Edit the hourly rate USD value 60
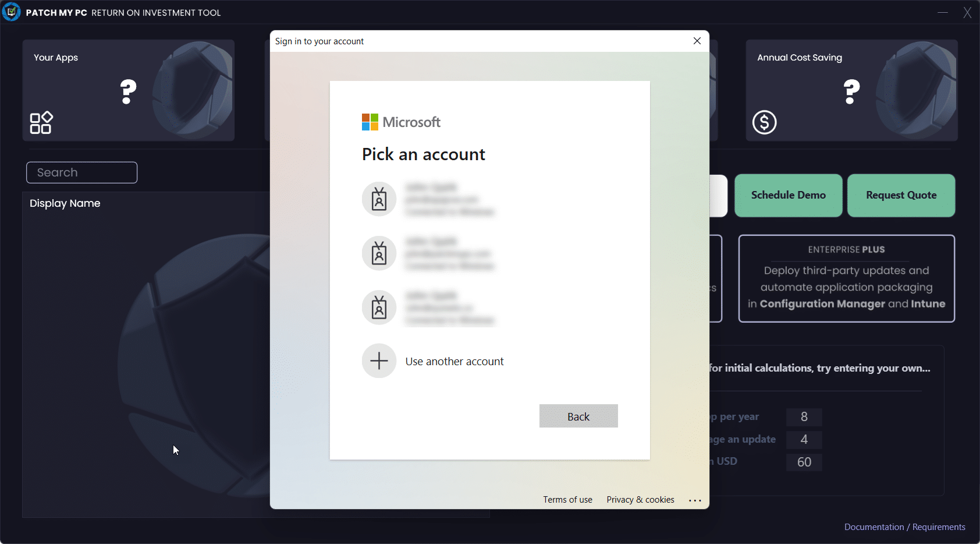Screen dimensions: 980x544 [804, 462]
